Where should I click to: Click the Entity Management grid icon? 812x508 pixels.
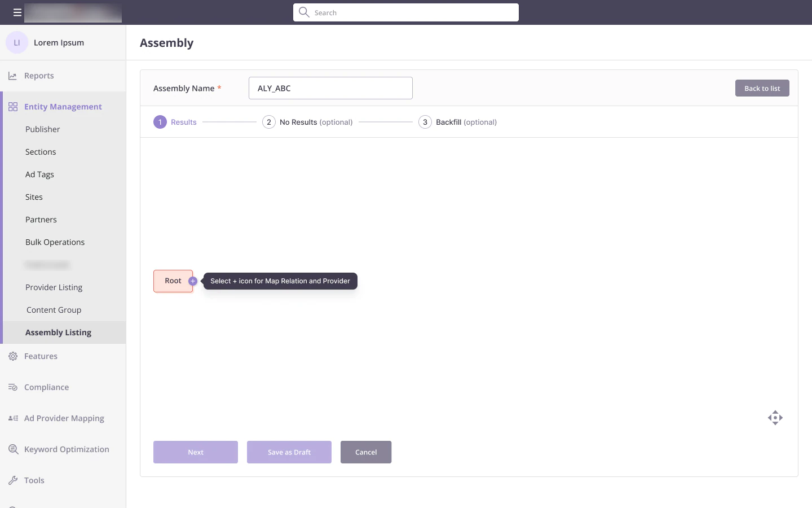(13, 107)
